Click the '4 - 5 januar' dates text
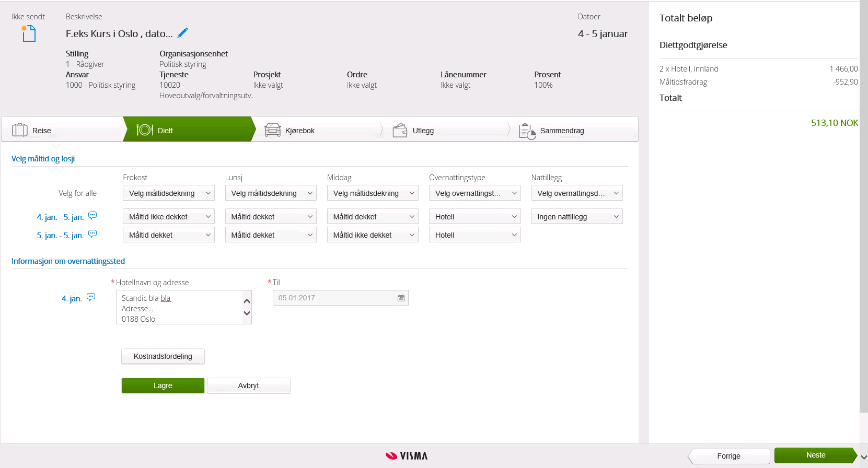The image size is (868, 468). pyautogui.click(x=603, y=33)
